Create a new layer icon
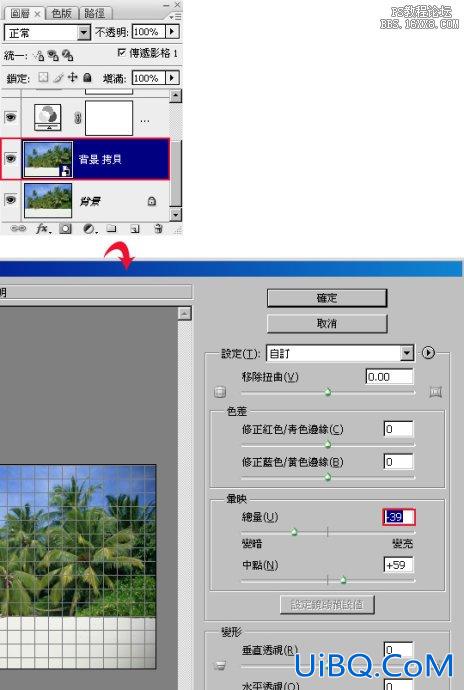 click(135, 229)
